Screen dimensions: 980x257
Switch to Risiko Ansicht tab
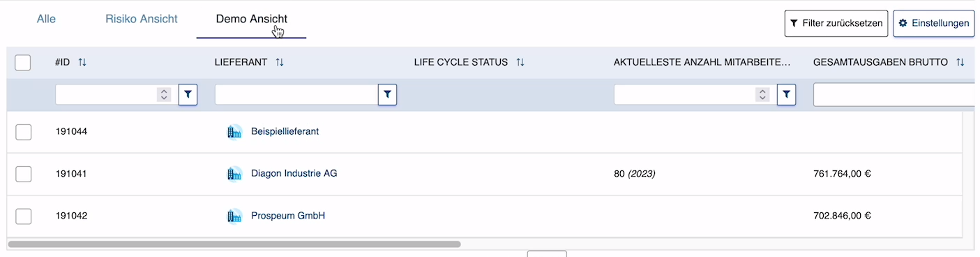tap(142, 19)
